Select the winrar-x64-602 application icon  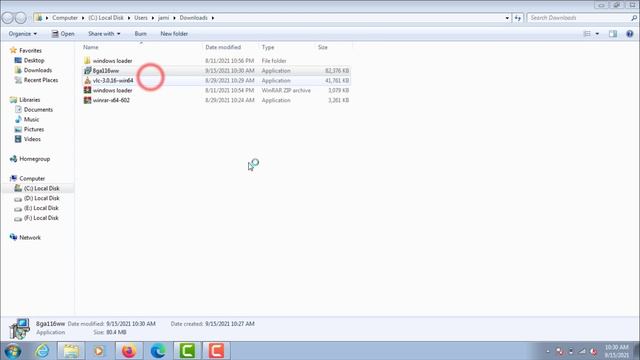point(87,100)
